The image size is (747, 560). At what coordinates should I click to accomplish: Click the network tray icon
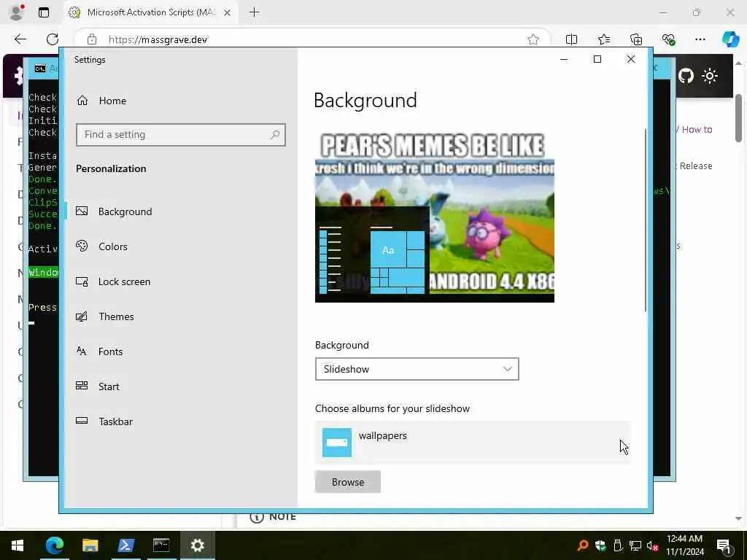tap(635, 545)
